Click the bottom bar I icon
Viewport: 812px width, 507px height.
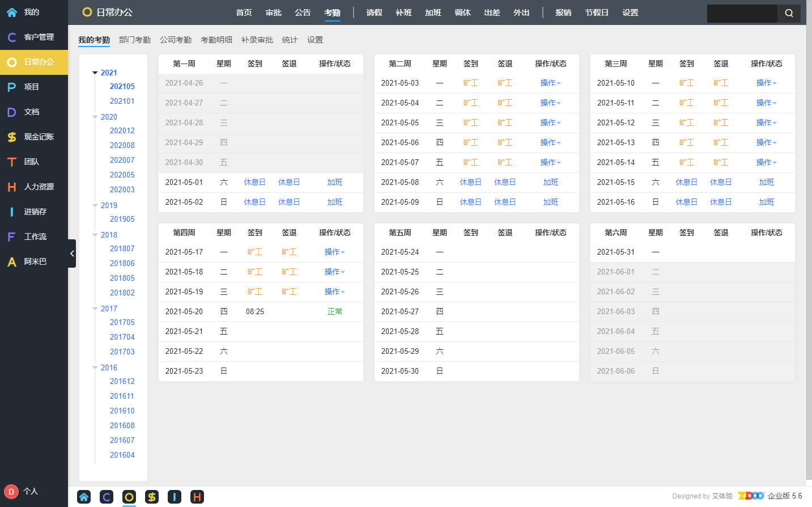click(175, 497)
